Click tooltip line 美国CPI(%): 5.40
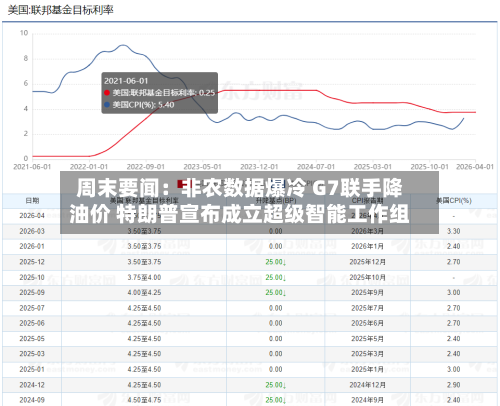500x406 pixels. (x=143, y=105)
